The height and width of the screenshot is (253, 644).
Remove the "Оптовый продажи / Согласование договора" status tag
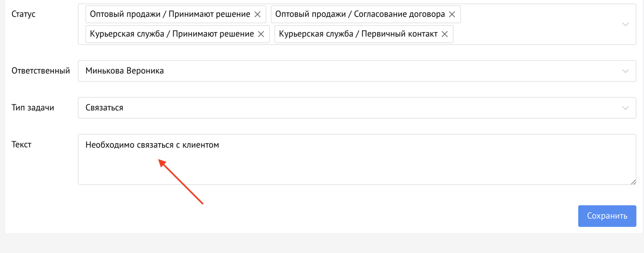click(x=453, y=14)
